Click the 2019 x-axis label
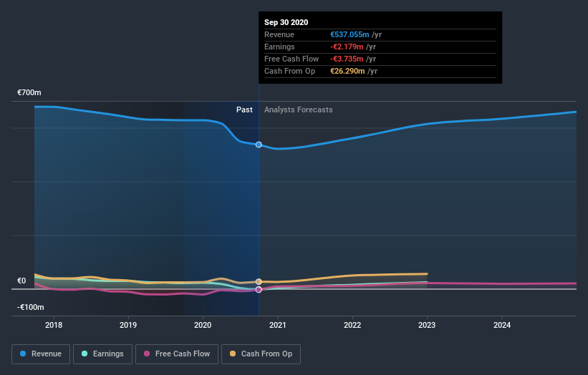Viewport: 588px width, 375px height. (x=128, y=325)
